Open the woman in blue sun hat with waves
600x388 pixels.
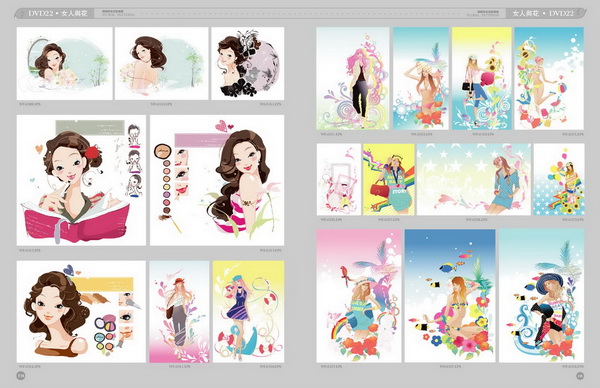tap(541, 296)
